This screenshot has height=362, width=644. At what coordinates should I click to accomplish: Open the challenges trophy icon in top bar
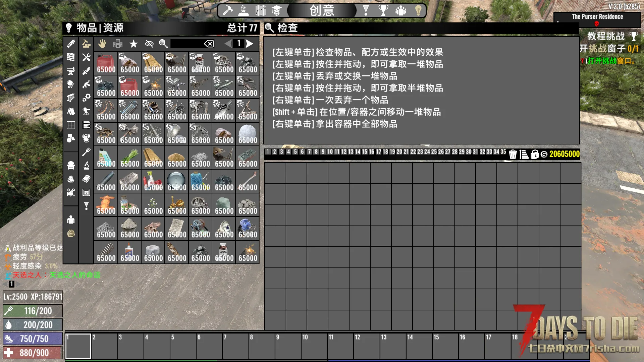coord(383,10)
